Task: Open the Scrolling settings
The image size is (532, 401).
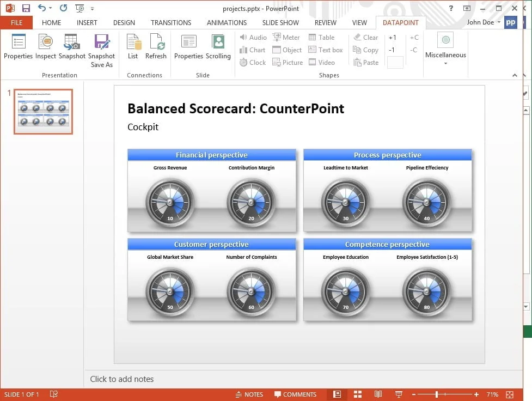Action: point(218,47)
